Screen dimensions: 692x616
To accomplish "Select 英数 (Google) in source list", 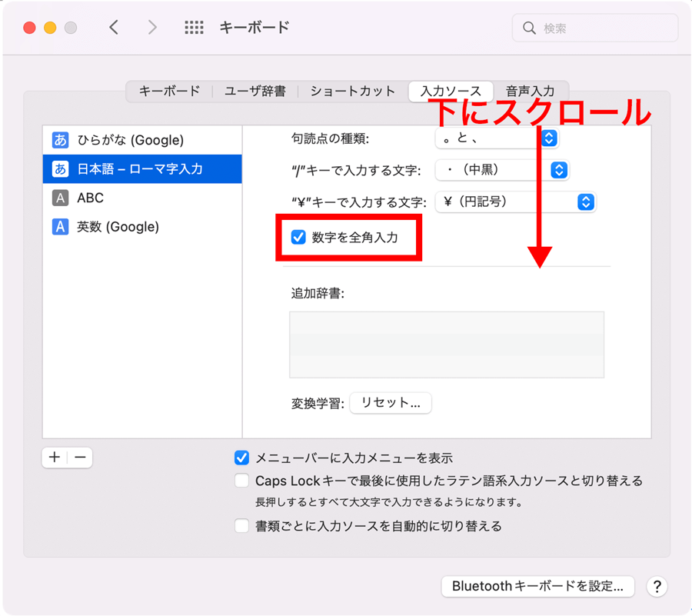I will [x=142, y=227].
